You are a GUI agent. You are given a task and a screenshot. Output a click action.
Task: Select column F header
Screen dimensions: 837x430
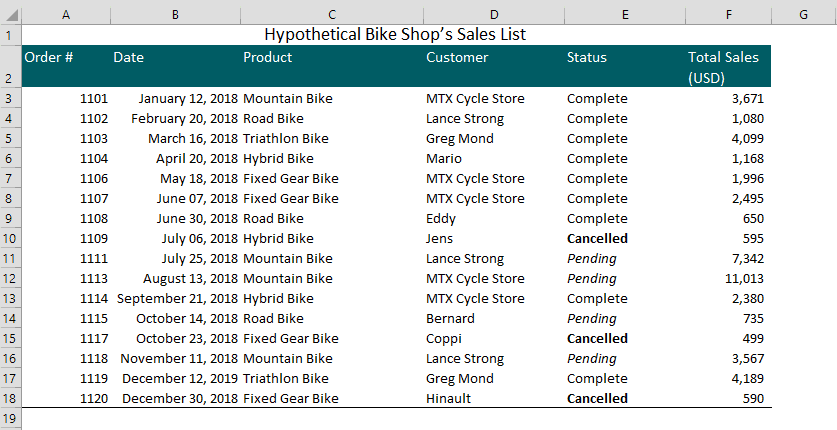(729, 15)
